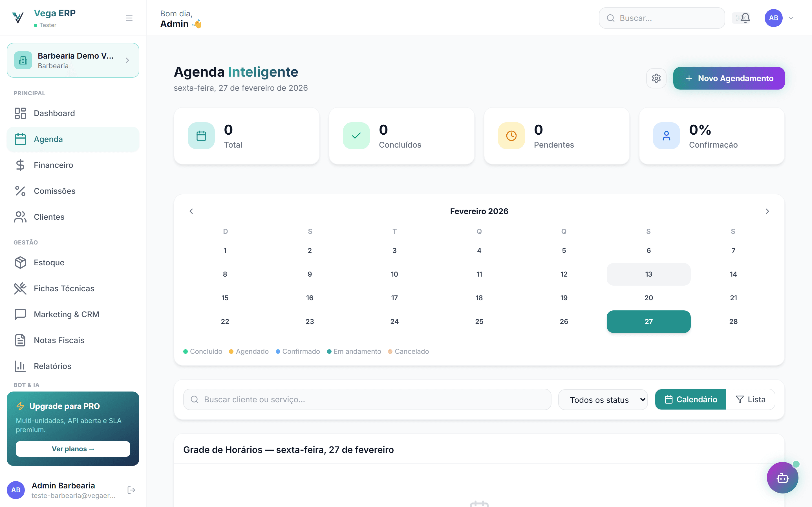Open the notifications bell icon

point(745,18)
